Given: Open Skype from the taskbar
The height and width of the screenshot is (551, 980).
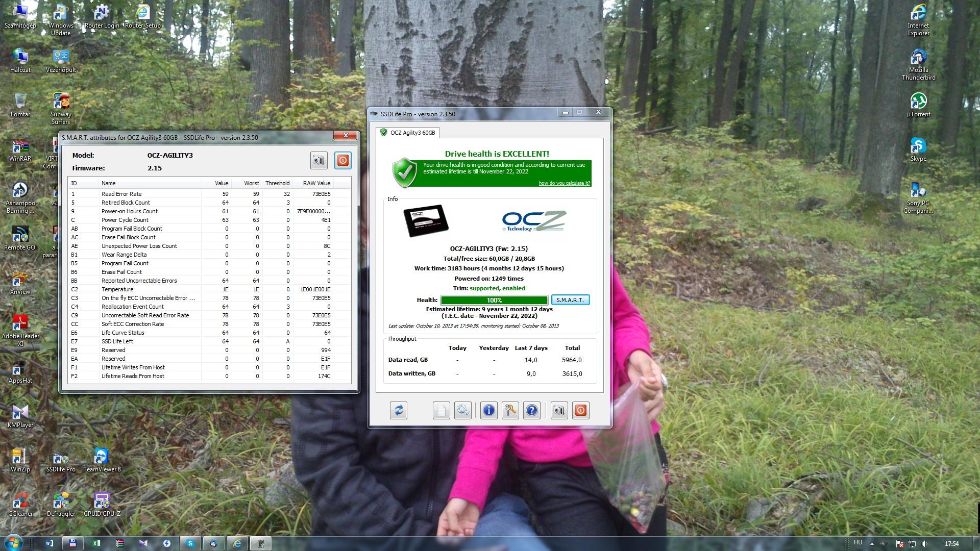Looking at the screenshot, I should tap(190, 543).
